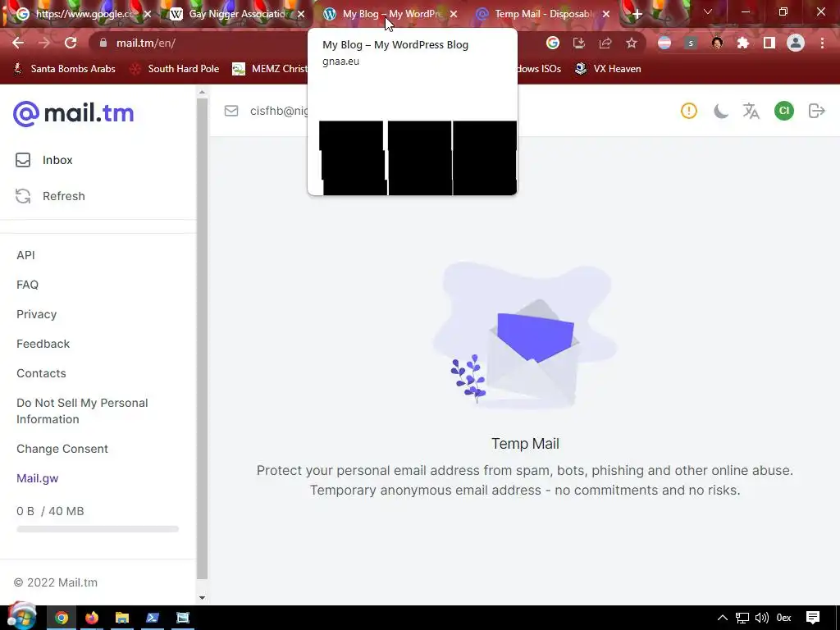Image resolution: width=840 pixels, height=630 pixels.
Task: Open the VX Heaven bookmark
Action: point(608,69)
